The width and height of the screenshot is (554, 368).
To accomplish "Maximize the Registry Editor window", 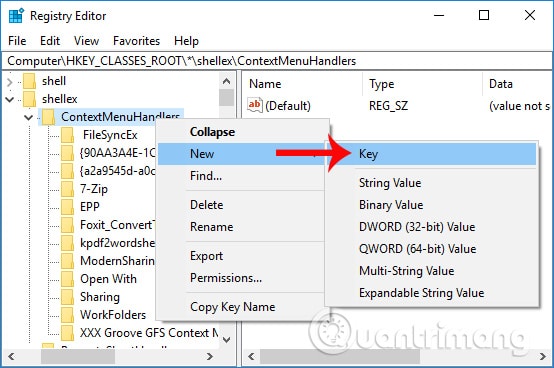I will tap(484, 16).
